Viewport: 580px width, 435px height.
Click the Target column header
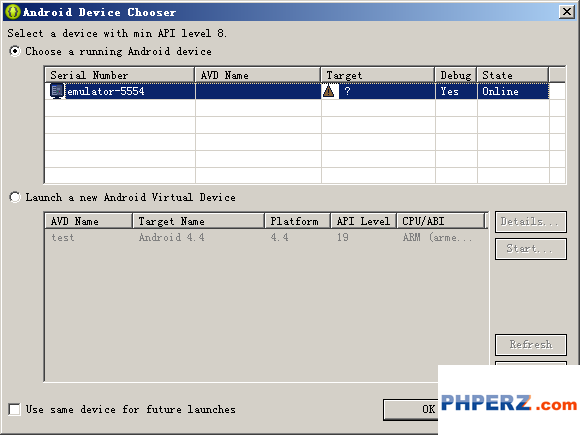click(x=378, y=75)
